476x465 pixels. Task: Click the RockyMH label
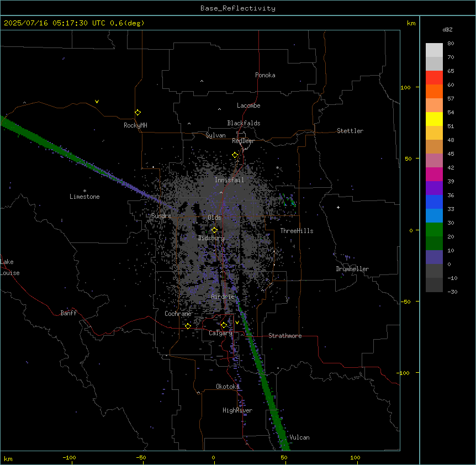(x=135, y=125)
